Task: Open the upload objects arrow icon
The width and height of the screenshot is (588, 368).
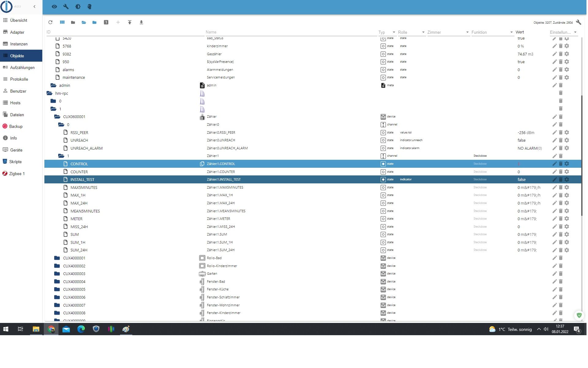Action: click(130, 22)
